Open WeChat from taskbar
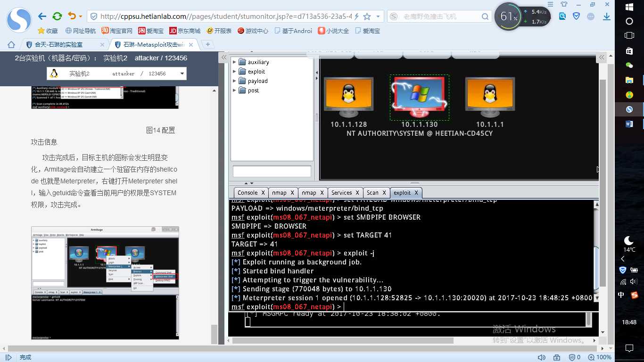 pyautogui.click(x=629, y=65)
